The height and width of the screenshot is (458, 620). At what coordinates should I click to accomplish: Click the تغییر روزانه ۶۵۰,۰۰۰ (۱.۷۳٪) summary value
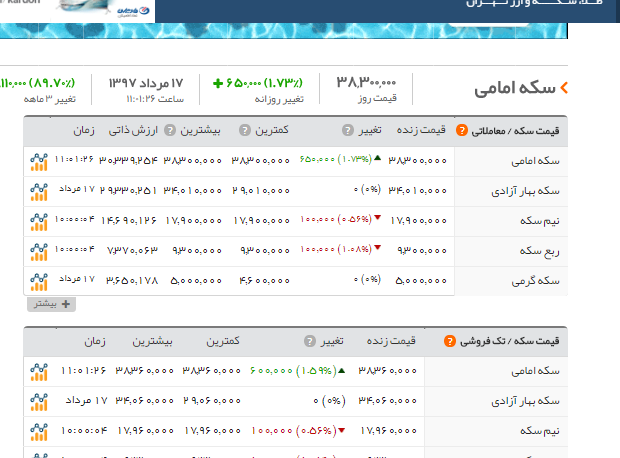coord(258,83)
